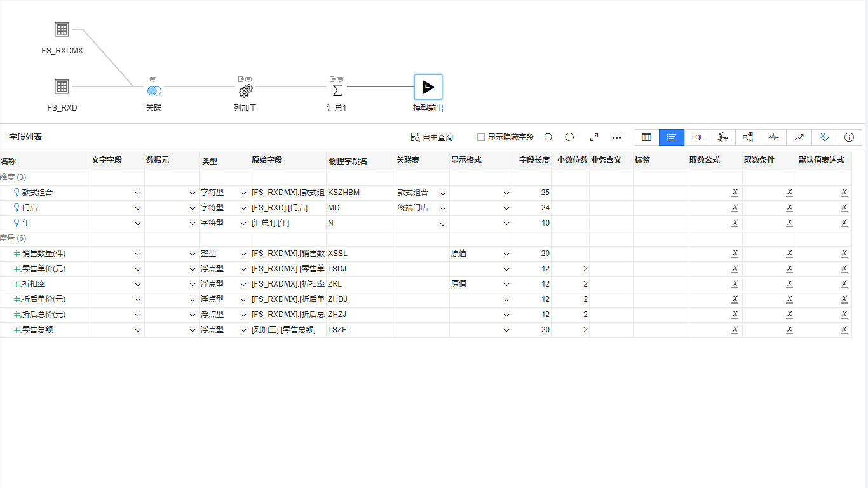
Task: Open the 列加工 column processing node
Action: [x=245, y=90]
